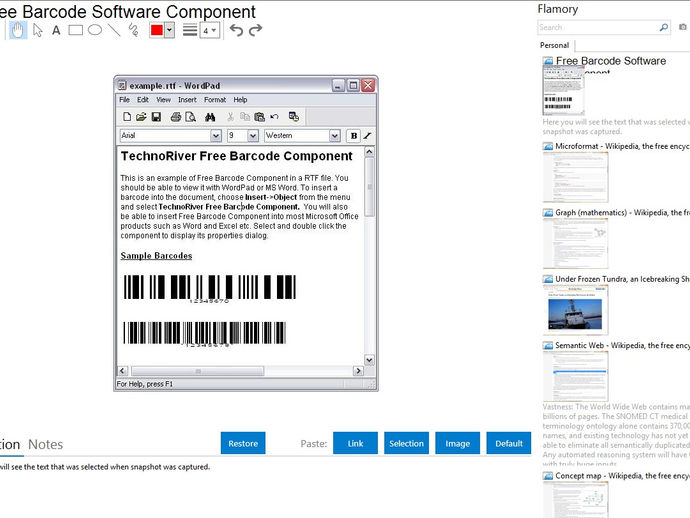The image size is (690, 518).
Task: Open the line width 4 dropdown
Action: point(210,30)
